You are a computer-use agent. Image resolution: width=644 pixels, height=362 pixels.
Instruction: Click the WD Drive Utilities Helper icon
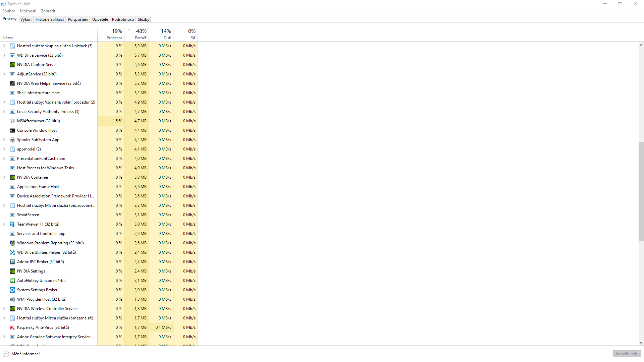point(12,252)
